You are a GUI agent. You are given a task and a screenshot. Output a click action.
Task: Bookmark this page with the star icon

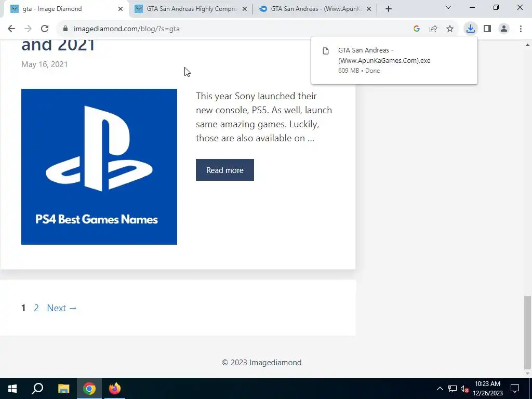point(450,29)
